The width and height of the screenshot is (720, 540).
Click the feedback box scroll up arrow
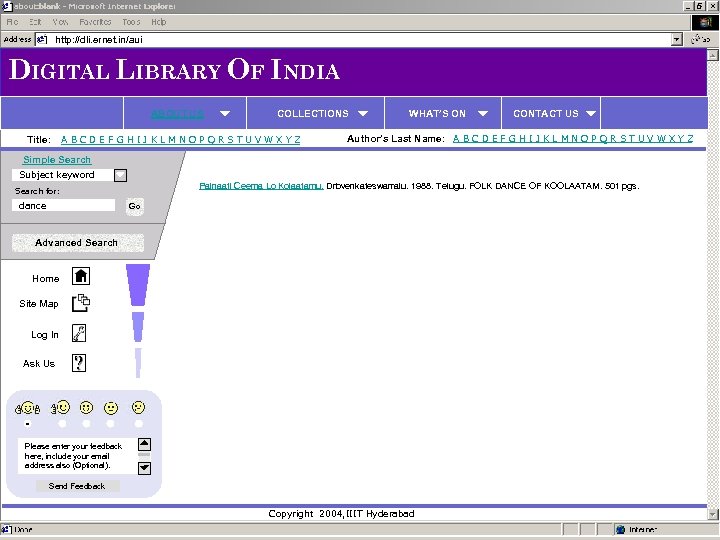pos(144,444)
